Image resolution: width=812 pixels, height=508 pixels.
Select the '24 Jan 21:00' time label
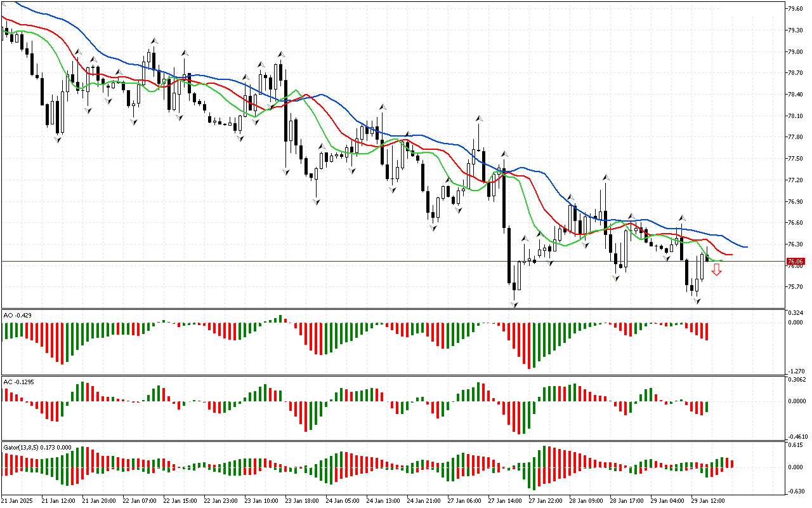[x=423, y=501]
